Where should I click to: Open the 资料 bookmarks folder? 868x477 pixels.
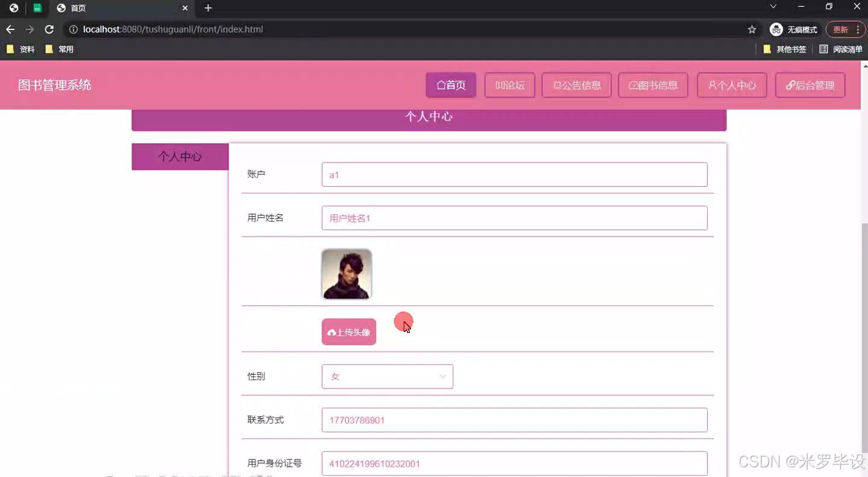[x=20, y=49]
